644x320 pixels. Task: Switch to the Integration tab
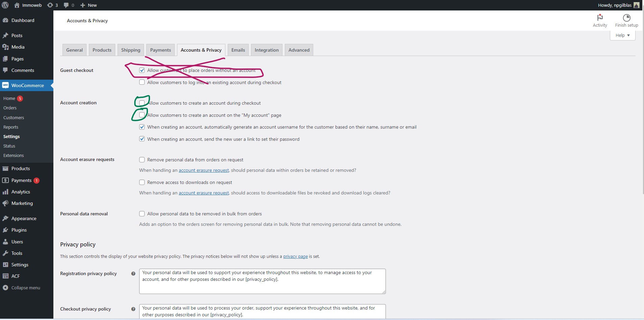pos(267,50)
